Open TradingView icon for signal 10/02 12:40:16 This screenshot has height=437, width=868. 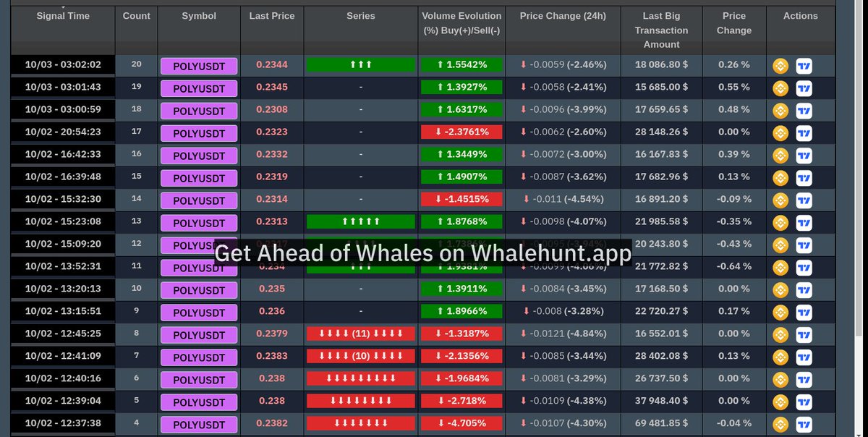tap(804, 380)
